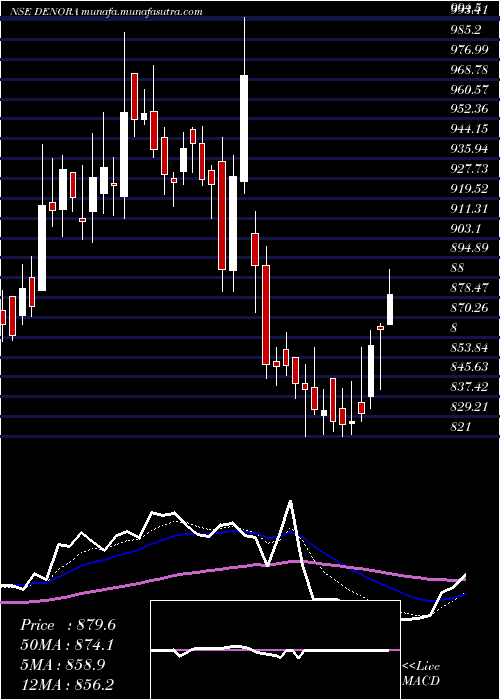
Task: Select the 903.1 price axis label
Action: point(466,228)
